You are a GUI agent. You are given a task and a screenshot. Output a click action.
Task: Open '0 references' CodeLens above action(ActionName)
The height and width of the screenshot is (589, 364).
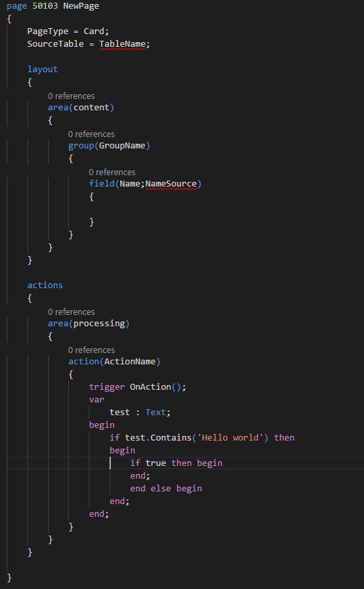pyautogui.click(x=92, y=350)
